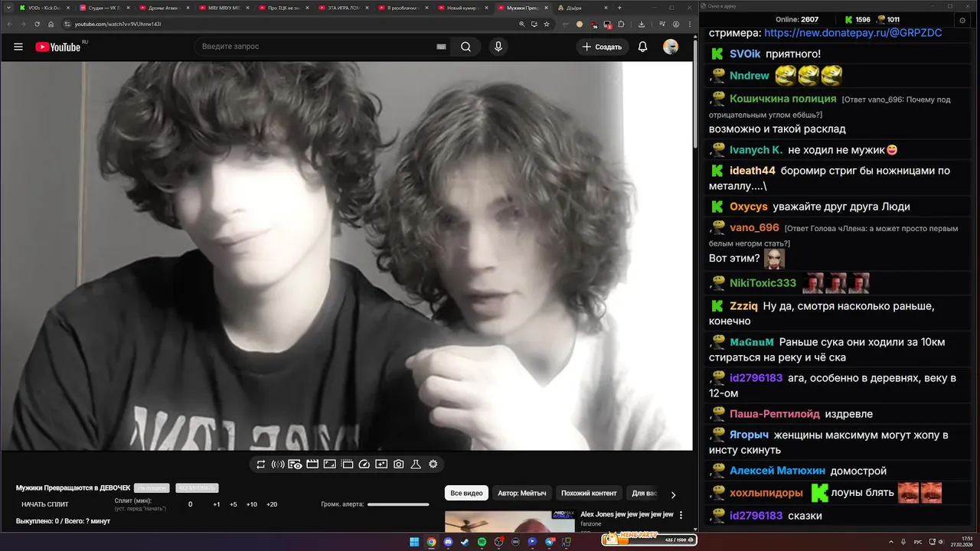Open the Windows Start menu
The width and height of the screenshot is (980, 551).
tap(414, 542)
